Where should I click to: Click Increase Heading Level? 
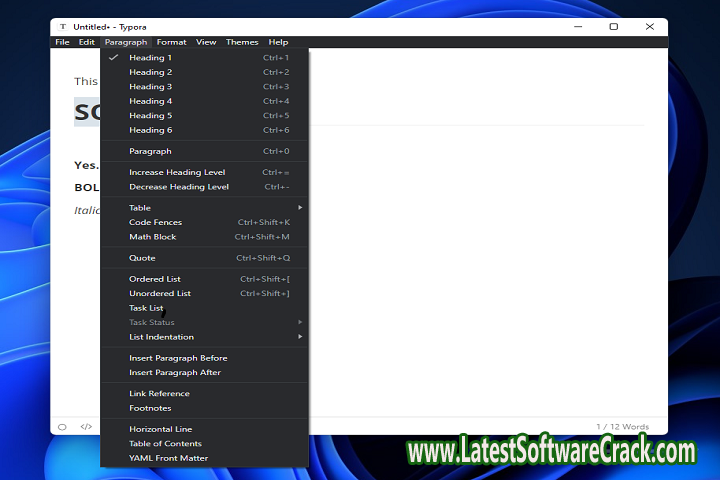[x=177, y=172]
